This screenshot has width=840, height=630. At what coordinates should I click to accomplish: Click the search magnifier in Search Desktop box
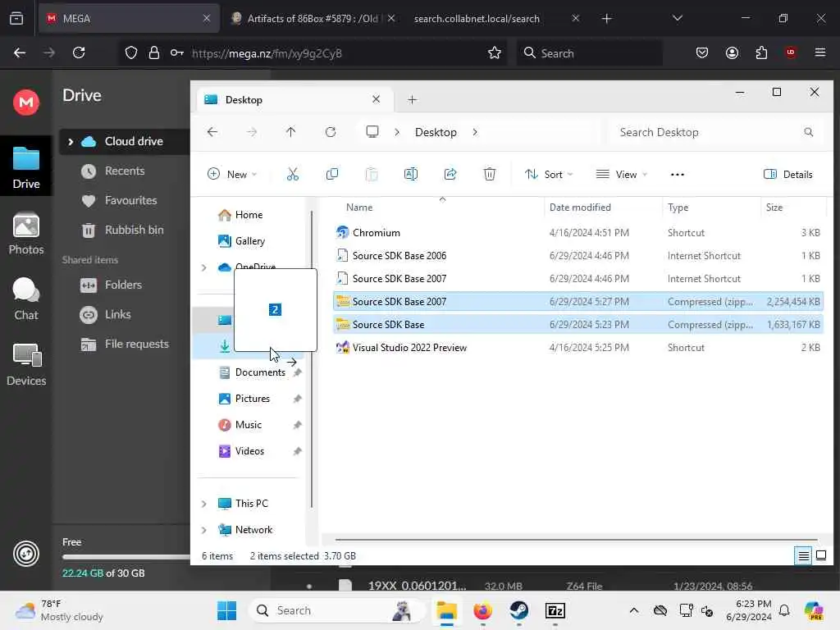[808, 132]
